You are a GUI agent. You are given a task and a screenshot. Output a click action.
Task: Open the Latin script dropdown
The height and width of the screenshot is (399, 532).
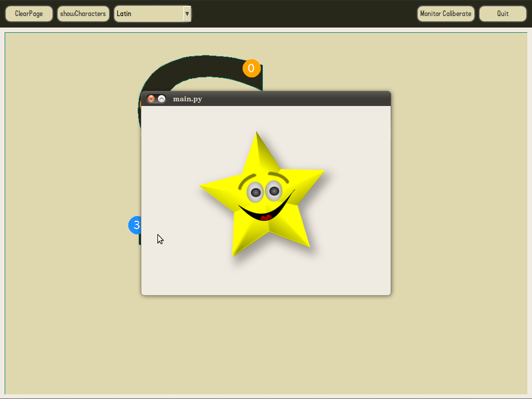click(149, 14)
